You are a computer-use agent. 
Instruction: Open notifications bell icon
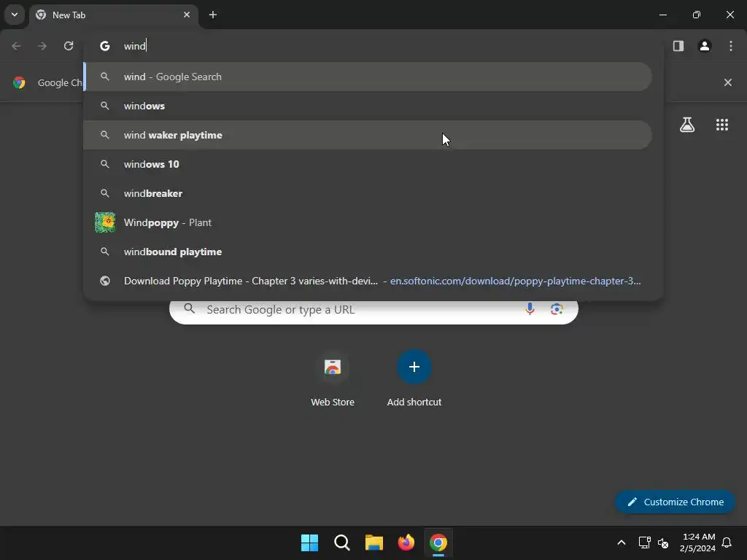[727, 542]
